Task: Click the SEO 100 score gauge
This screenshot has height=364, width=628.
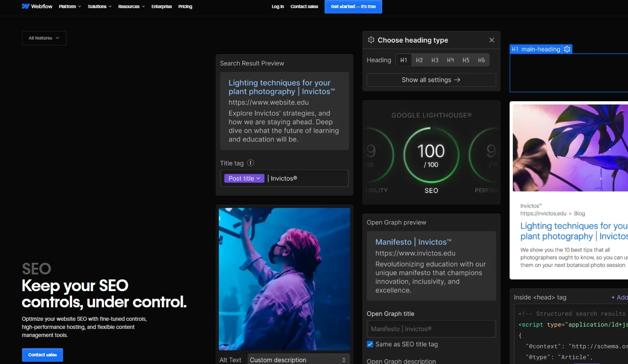Action: pos(431,156)
